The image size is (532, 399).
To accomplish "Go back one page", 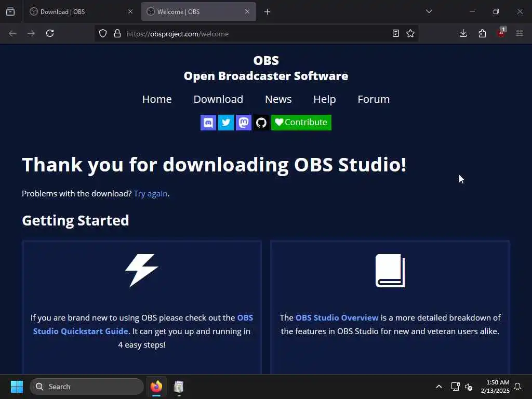I will coord(12,34).
